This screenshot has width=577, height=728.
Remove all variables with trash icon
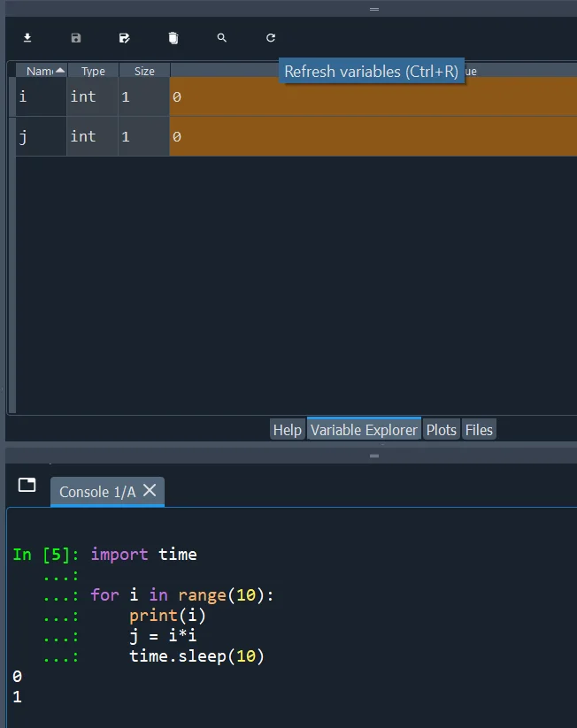click(x=173, y=38)
